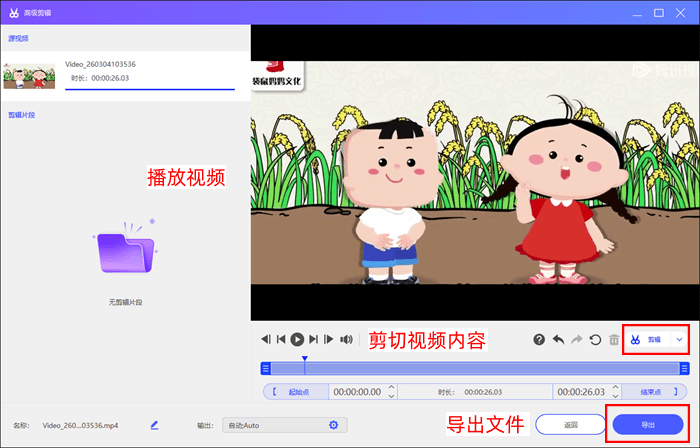Reset edits using the circular arrow icon
The image size is (700, 448).
pos(595,340)
